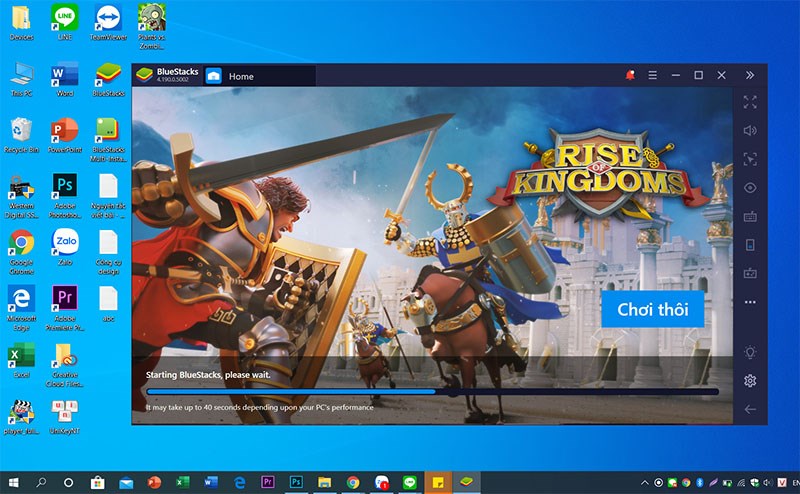The height and width of the screenshot is (494, 800).
Task: Open Zalo from taskbar
Action: tap(381, 482)
